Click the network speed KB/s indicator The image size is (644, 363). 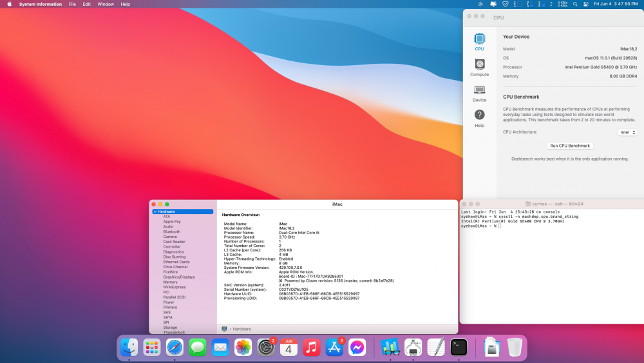coord(562,4)
